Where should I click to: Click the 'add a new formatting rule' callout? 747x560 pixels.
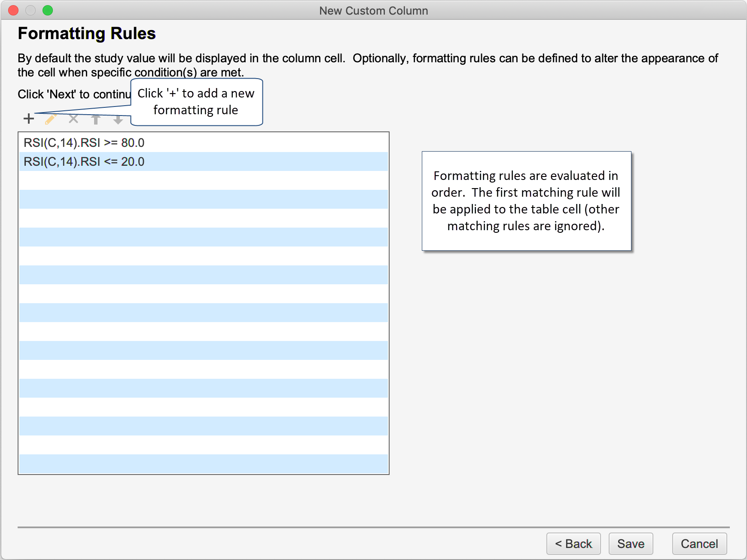[196, 102]
